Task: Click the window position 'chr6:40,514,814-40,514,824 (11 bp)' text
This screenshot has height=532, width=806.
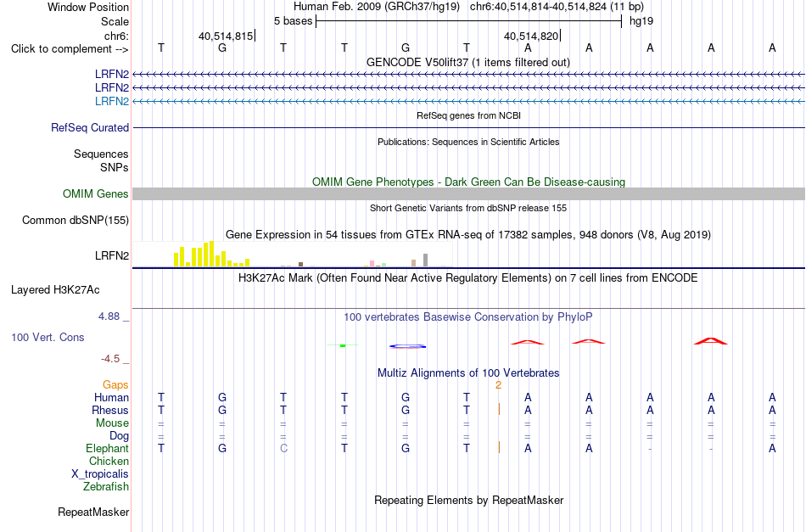Action: click(557, 7)
